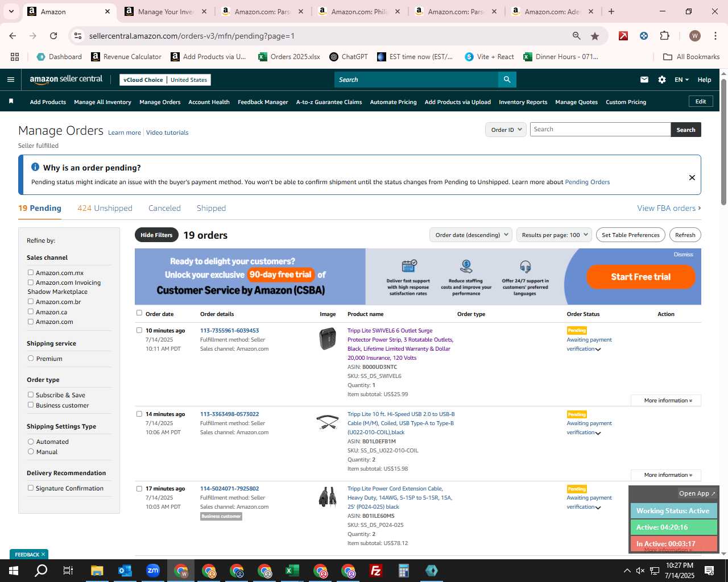The width and height of the screenshot is (728, 582).
Task: Click Set Table Preferences button
Action: click(630, 235)
